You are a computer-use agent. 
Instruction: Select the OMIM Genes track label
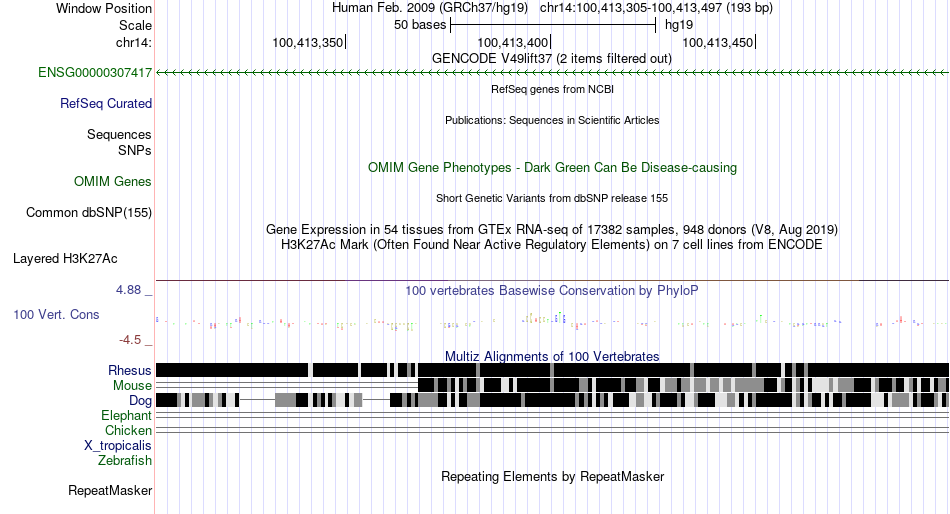click(113, 182)
